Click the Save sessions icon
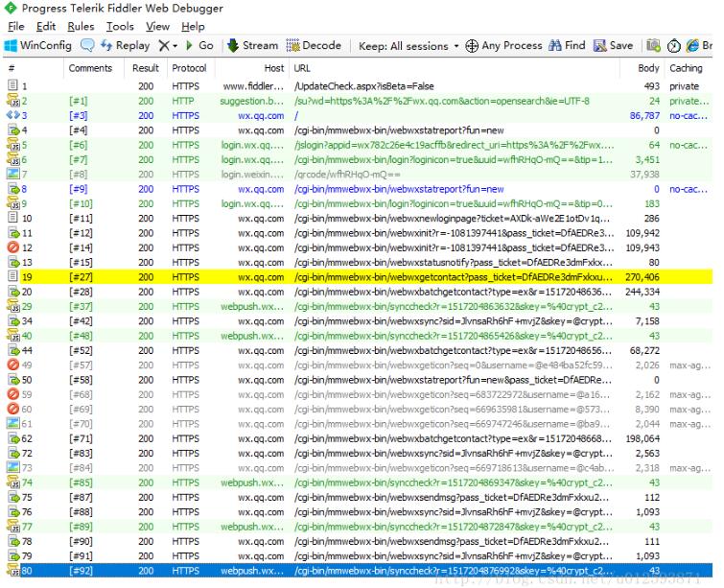Viewport: 724px width, 588px height. click(x=599, y=45)
